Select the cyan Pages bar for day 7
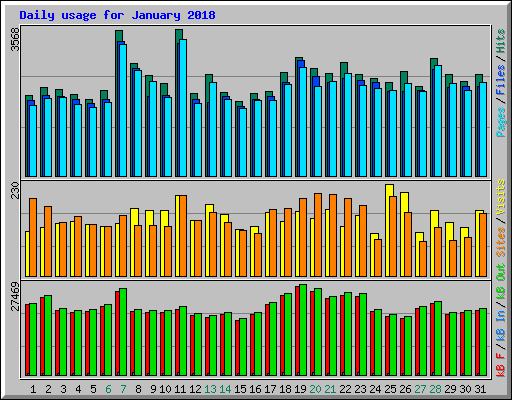This screenshot has height=400, width=512. [123, 110]
